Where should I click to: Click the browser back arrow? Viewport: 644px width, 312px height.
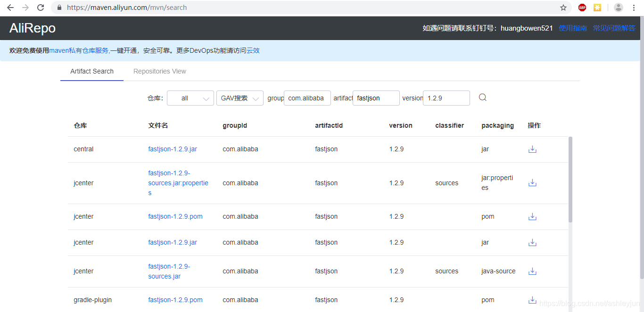[10, 8]
